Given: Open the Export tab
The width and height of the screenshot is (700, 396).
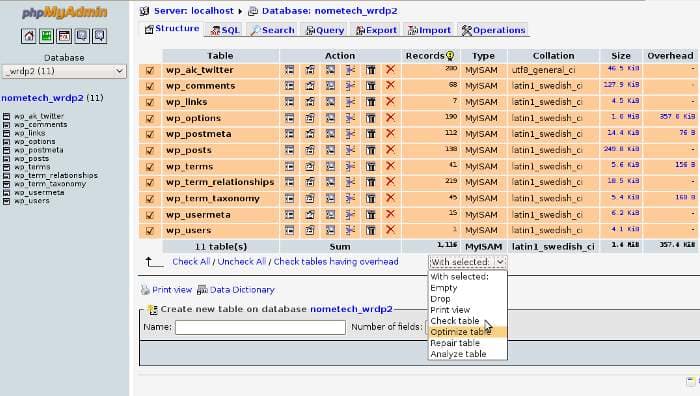Looking at the screenshot, I should click(376, 30).
